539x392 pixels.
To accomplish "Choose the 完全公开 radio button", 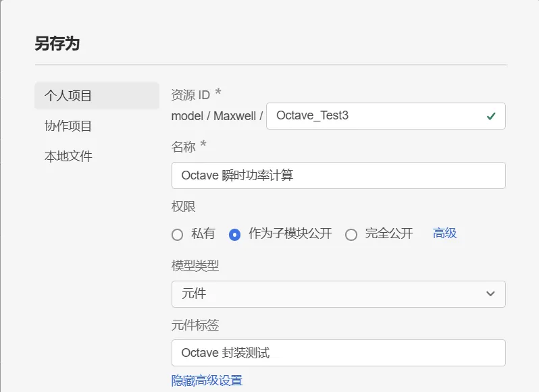I will 351,235.
